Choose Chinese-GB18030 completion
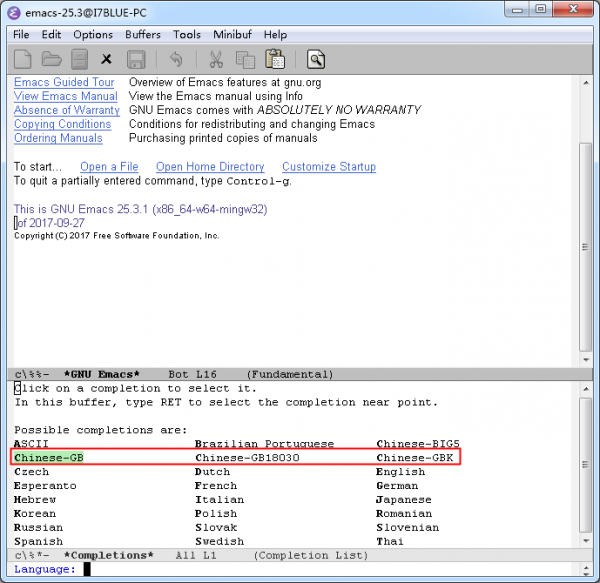The width and height of the screenshot is (600, 583). (247, 458)
